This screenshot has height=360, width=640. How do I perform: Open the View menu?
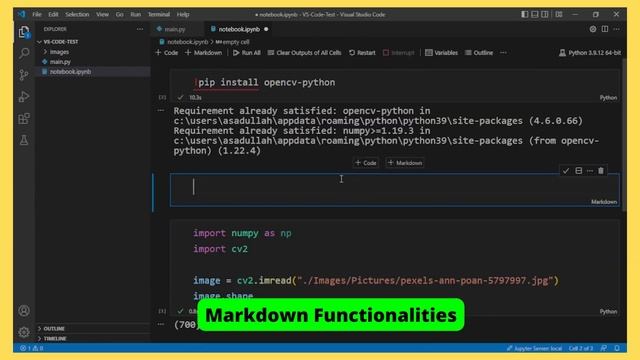102,14
